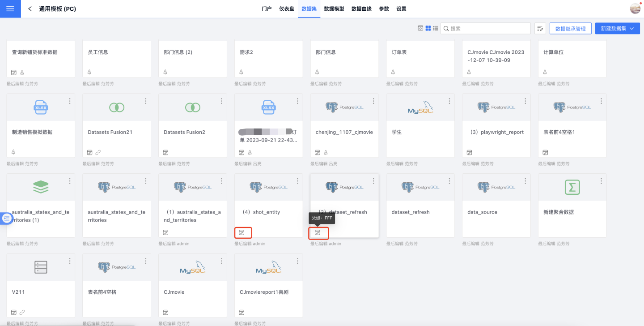Switch to grid card view
Viewport: 644px width, 326px height.
tap(428, 28)
